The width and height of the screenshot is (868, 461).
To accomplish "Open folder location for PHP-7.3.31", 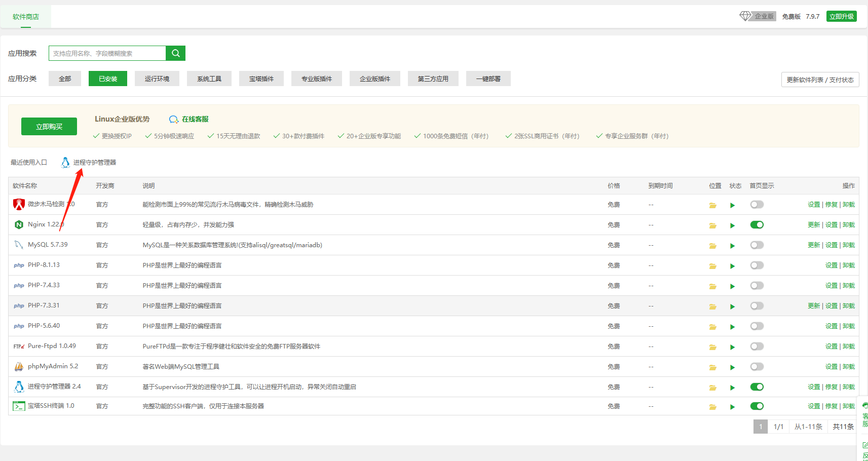I will (x=713, y=306).
